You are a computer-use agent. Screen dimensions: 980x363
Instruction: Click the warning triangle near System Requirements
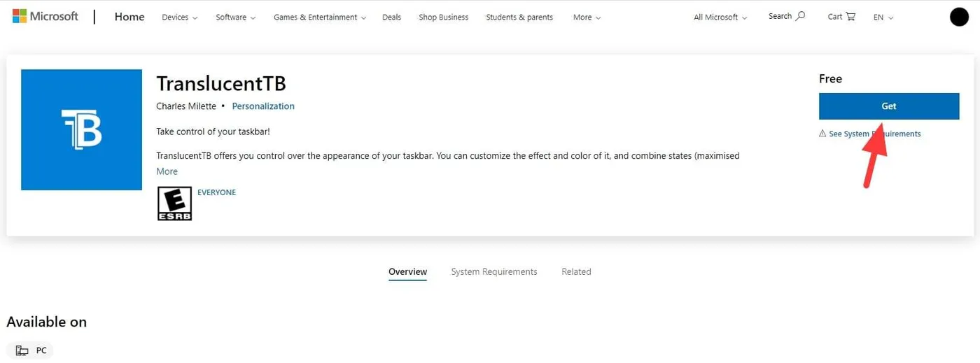(822, 134)
